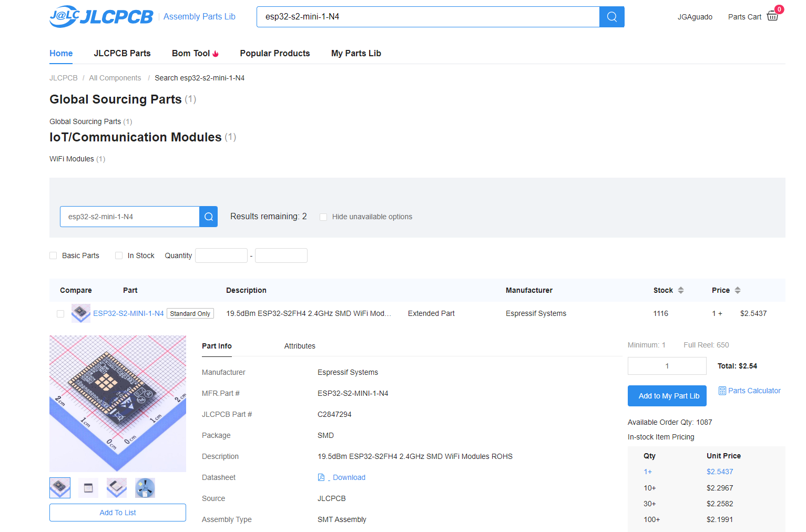806x532 pixels.
Task: Select second top-view module thumbnail
Action: point(88,488)
